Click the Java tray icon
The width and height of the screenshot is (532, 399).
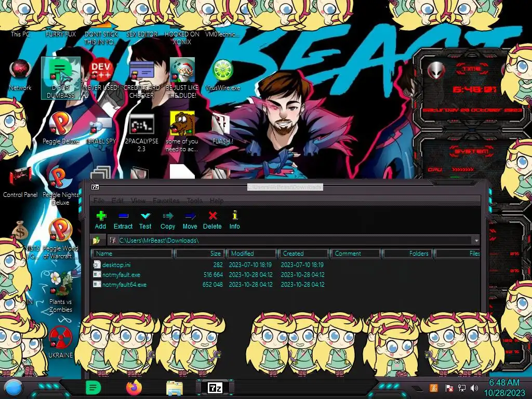tap(434, 388)
